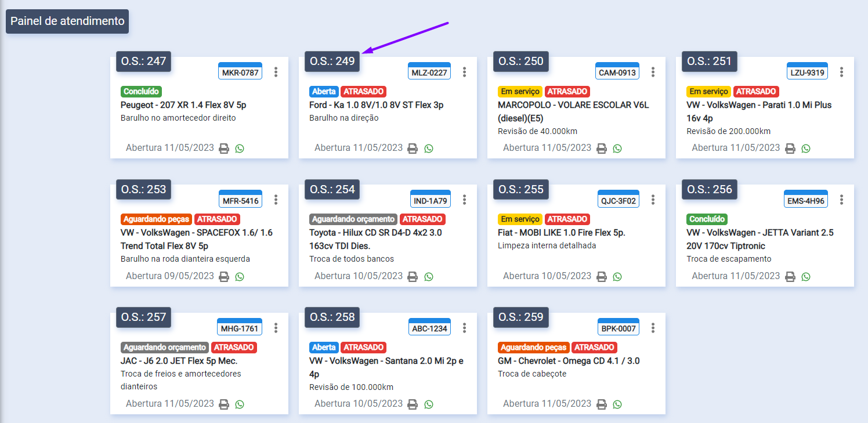The image size is (868, 423).
Task: Click license plate MKR-0787 badge
Action: pos(240,73)
